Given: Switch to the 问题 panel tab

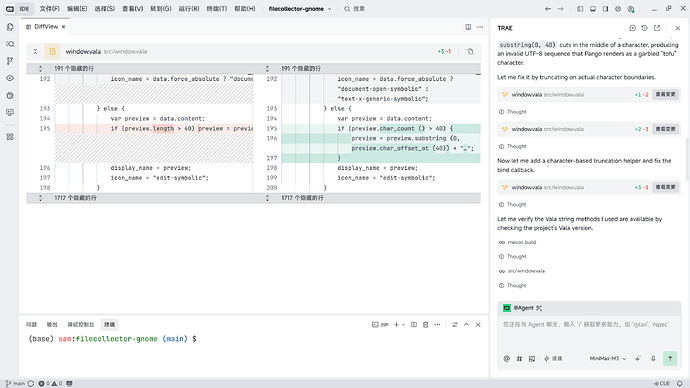Looking at the screenshot, I should point(31,325).
